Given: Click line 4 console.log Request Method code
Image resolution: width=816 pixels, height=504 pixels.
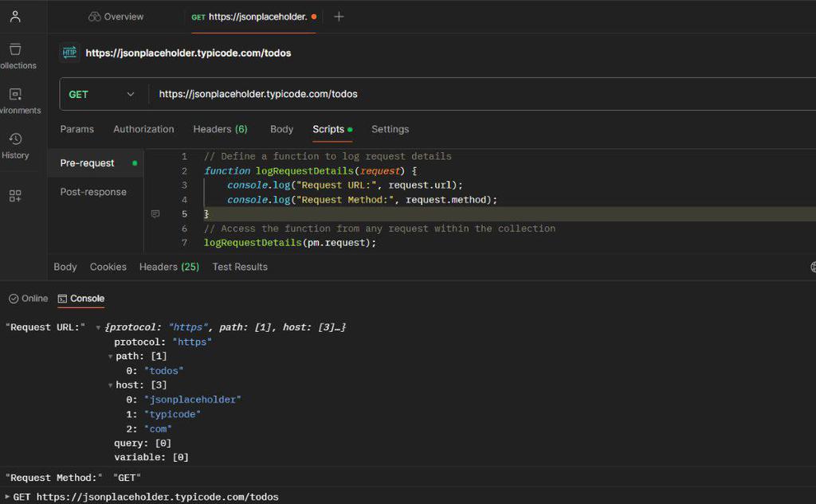Looking at the screenshot, I should tap(363, 200).
